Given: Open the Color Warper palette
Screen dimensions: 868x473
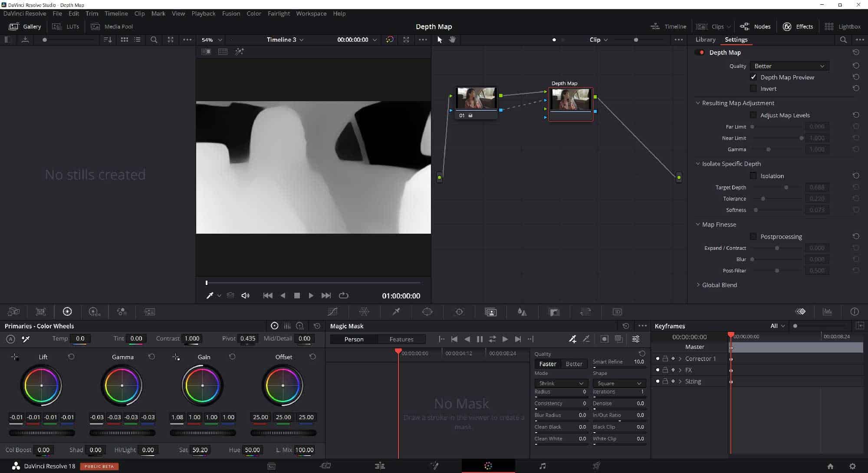Looking at the screenshot, I should [364, 312].
